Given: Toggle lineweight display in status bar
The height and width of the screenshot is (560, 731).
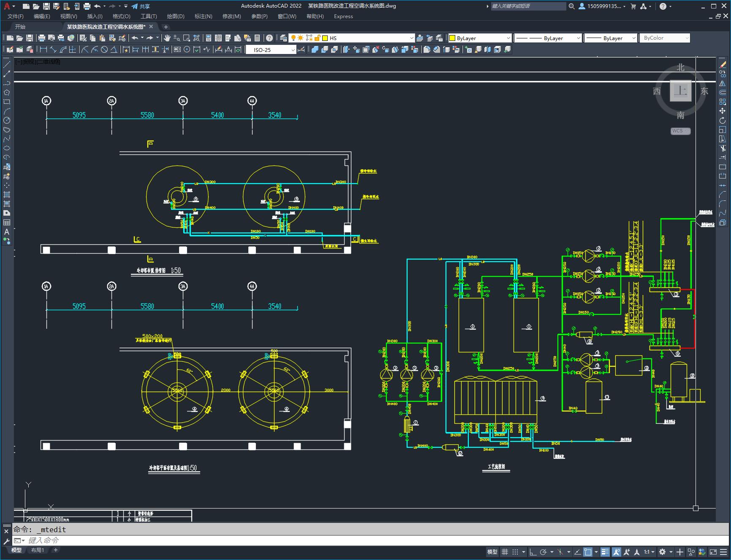Looking at the screenshot, I should [x=605, y=552].
